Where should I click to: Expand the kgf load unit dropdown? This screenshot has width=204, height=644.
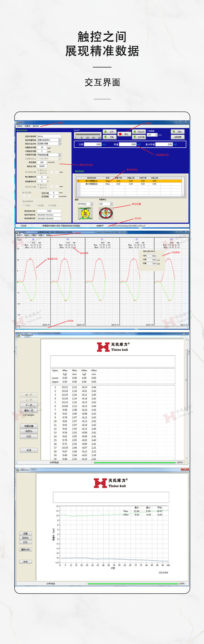(x=111, y=204)
